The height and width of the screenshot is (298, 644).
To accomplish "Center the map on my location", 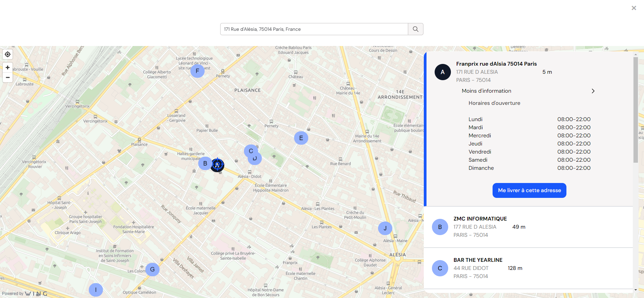I will click(x=7, y=54).
